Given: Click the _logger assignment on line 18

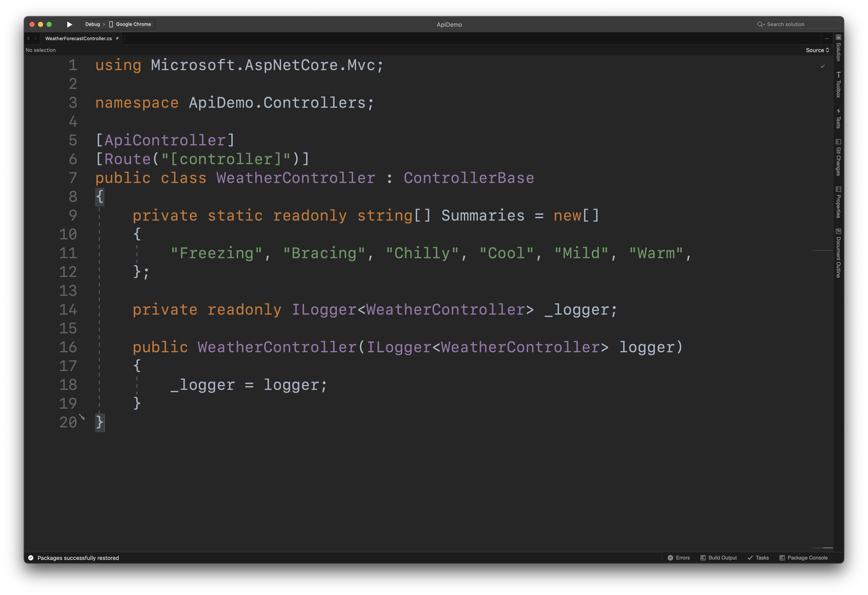Looking at the screenshot, I should (202, 385).
